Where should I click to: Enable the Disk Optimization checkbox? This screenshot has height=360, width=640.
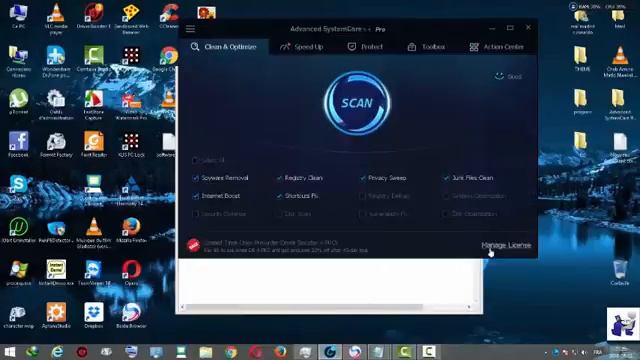tap(446, 213)
